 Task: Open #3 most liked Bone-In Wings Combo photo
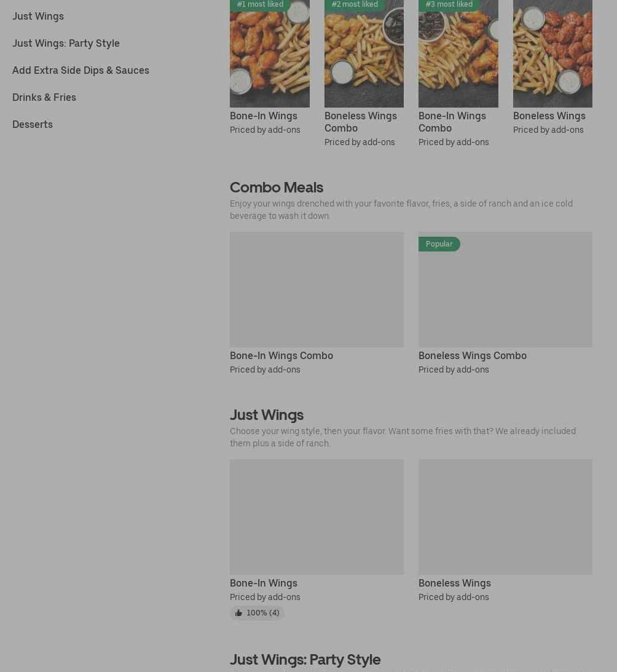[458, 53]
